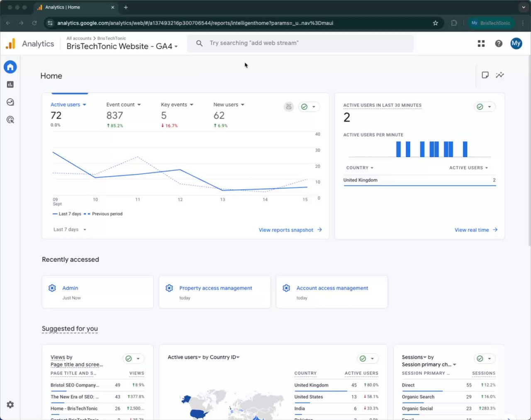
Task: Expand data quality check on realtime card
Action: [485, 107]
